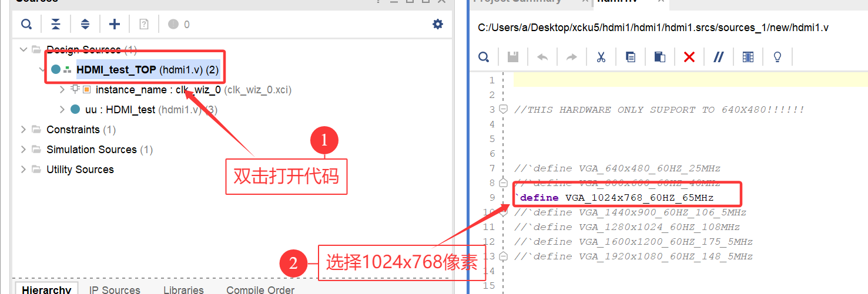Expand instance_name clk_wiz_0 node
Image resolution: width=868 pixels, height=294 pixels.
point(63,90)
